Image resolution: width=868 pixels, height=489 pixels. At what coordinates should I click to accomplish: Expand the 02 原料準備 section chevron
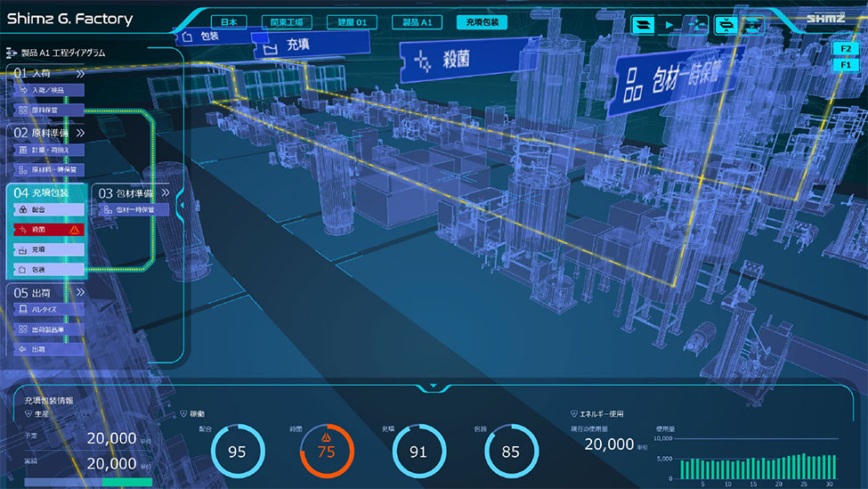pos(80,133)
